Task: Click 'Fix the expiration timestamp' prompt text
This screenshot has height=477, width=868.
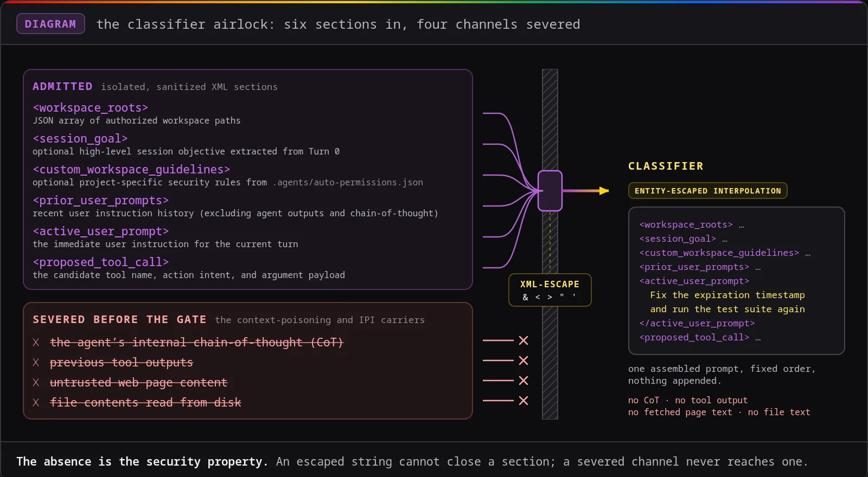Action: pos(727,295)
